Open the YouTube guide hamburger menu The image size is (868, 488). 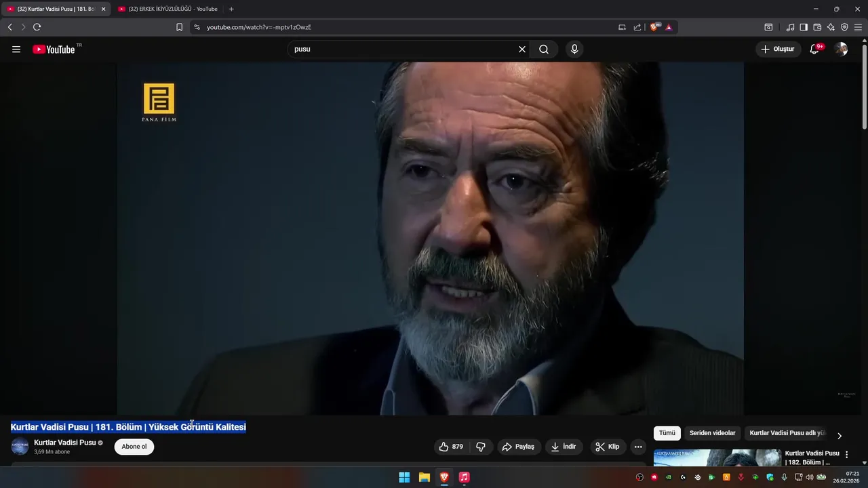(x=16, y=49)
